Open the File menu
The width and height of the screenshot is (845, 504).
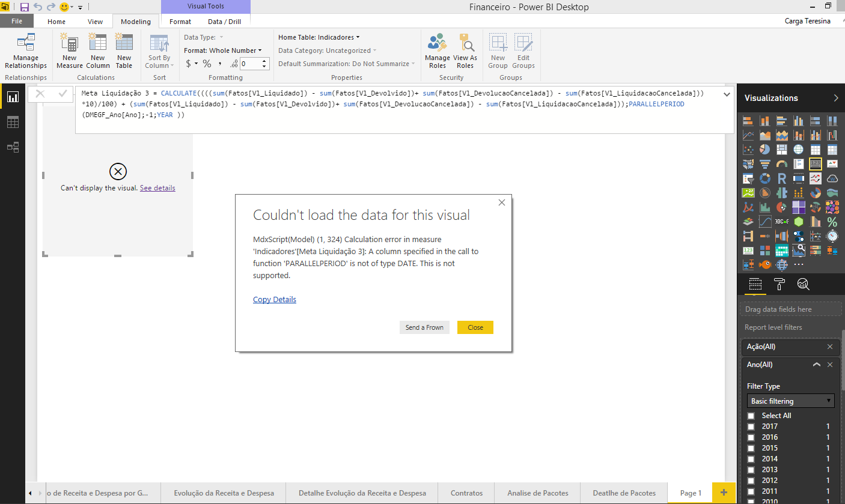coord(17,21)
